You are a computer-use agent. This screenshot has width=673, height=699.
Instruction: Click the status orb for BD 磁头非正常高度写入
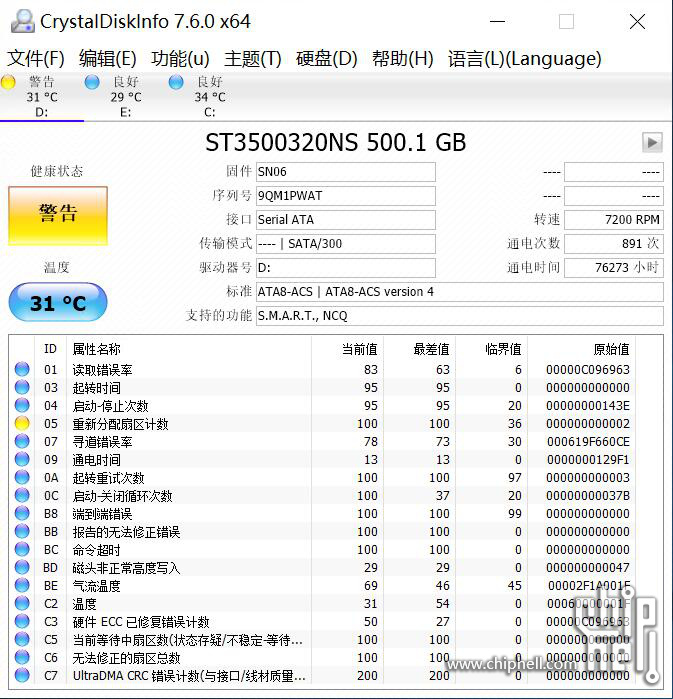(22, 567)
